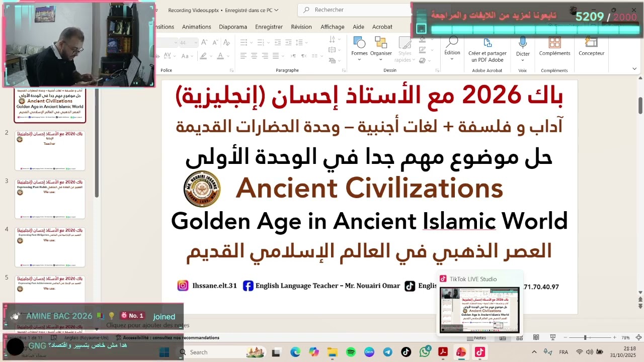
Task: Clear all text formatting icon
Action: [226, 42]
